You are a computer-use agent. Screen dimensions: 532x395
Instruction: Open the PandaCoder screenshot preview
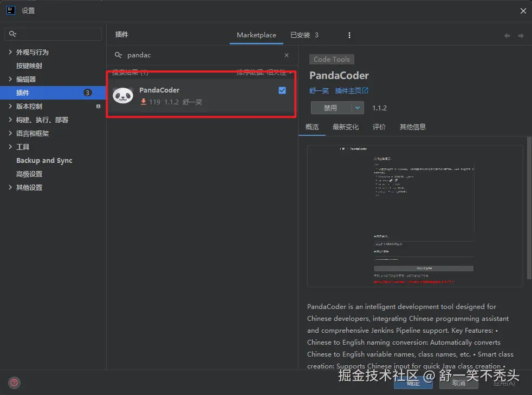click(415, 216)
